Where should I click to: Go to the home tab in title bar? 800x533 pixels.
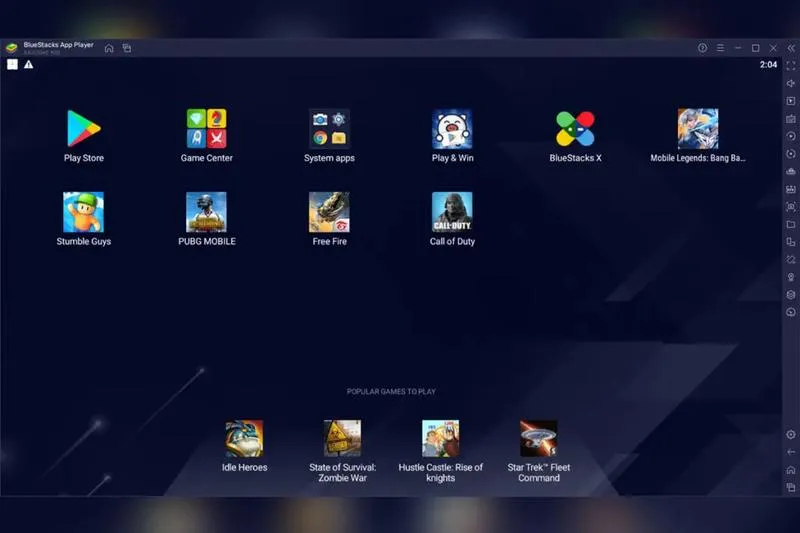click(109, 48)
